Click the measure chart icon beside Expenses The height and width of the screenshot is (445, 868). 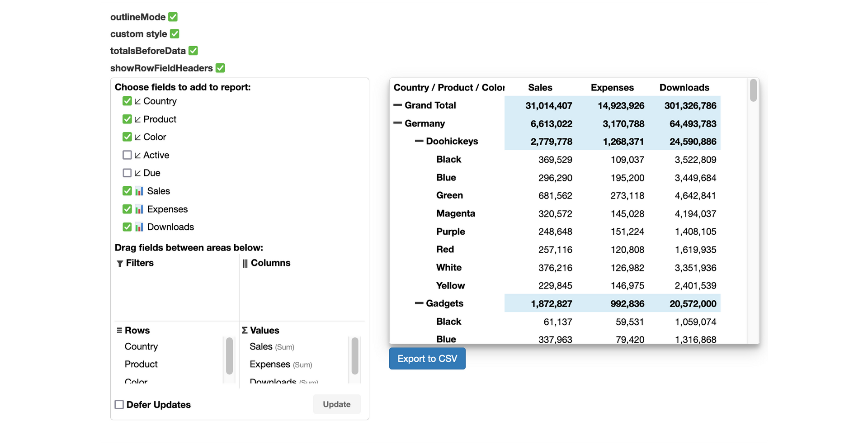(139, 209)
